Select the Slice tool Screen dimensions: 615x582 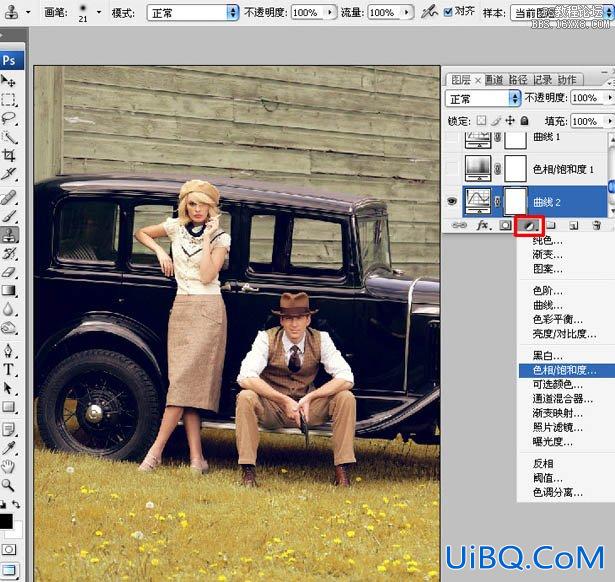(x=8, y=174)
